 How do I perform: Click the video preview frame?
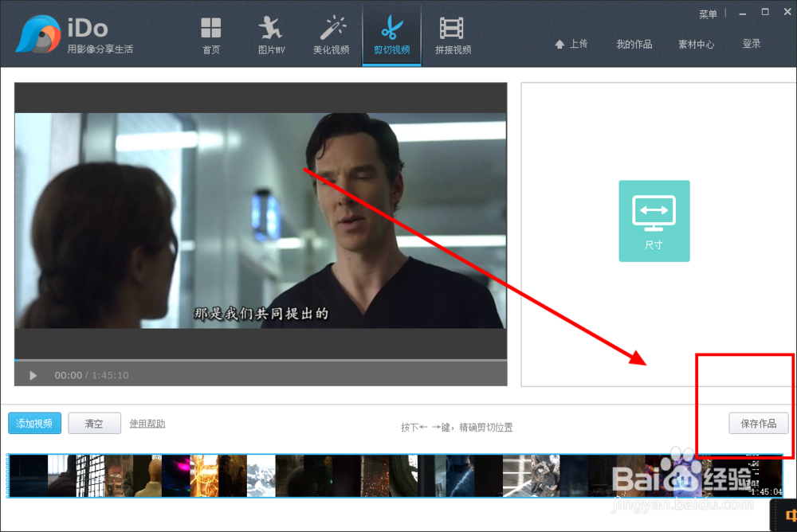(x=261, y=221)
